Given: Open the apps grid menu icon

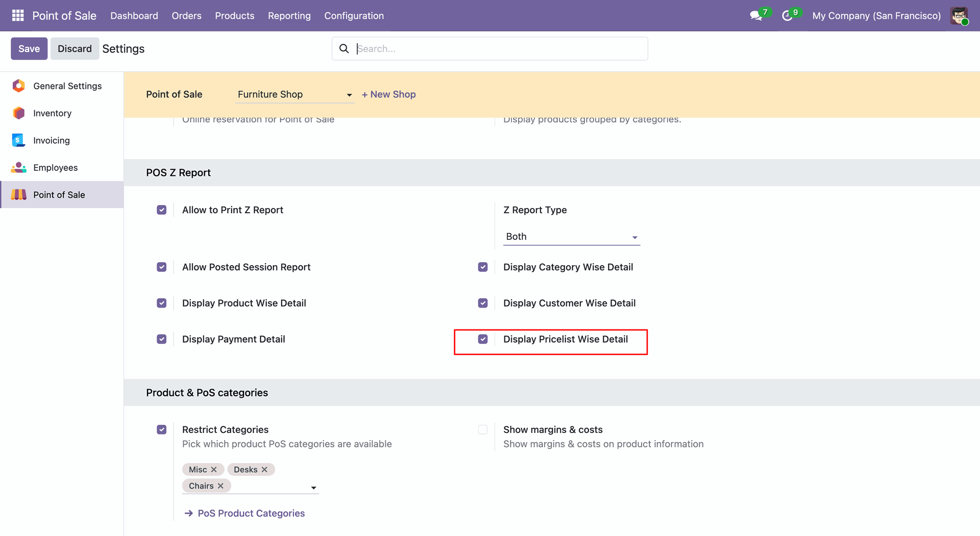Looking at the screenshot, I should pyautogui.click(x=18, y=15).
